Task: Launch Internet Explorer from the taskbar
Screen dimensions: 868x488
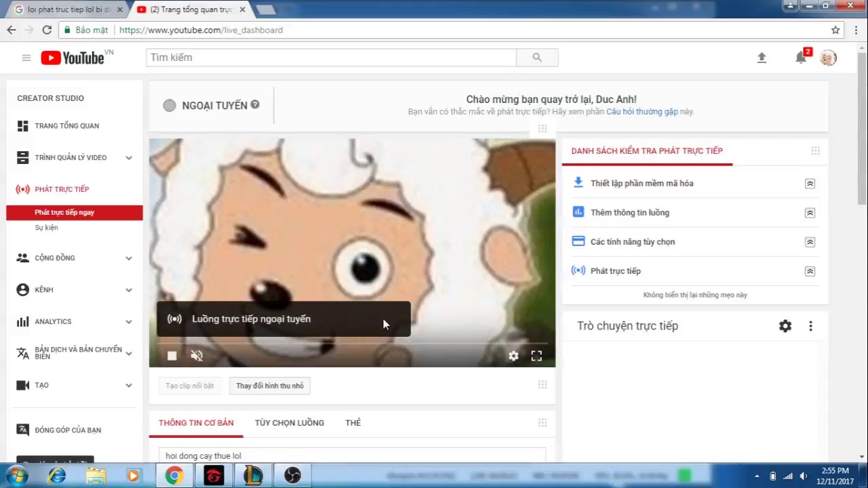Action: pyautogui.click(x=57, y=476)
